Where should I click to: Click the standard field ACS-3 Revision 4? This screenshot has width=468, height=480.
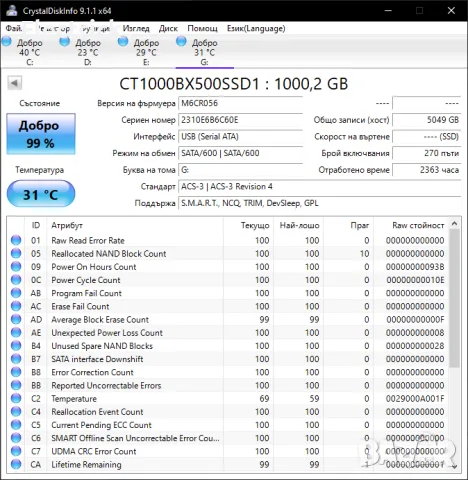click(x=320, y=187)
